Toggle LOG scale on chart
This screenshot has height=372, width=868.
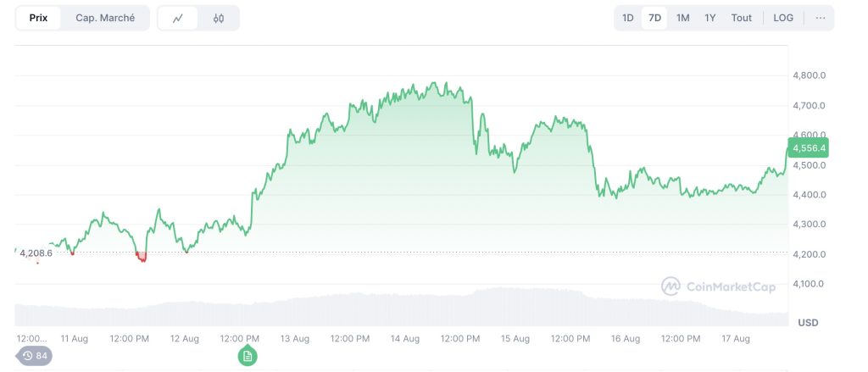pos(783,18)
